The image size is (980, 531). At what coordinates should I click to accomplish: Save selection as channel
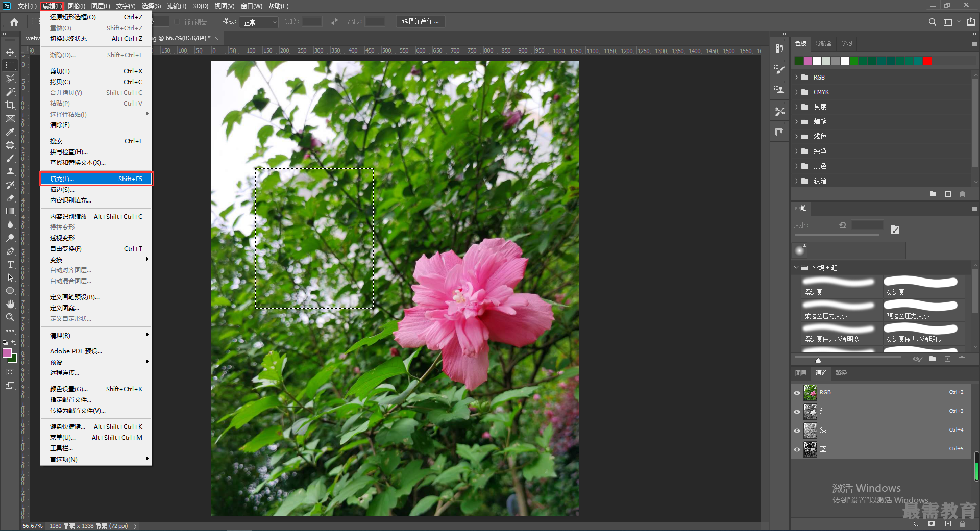coord(932,524)
